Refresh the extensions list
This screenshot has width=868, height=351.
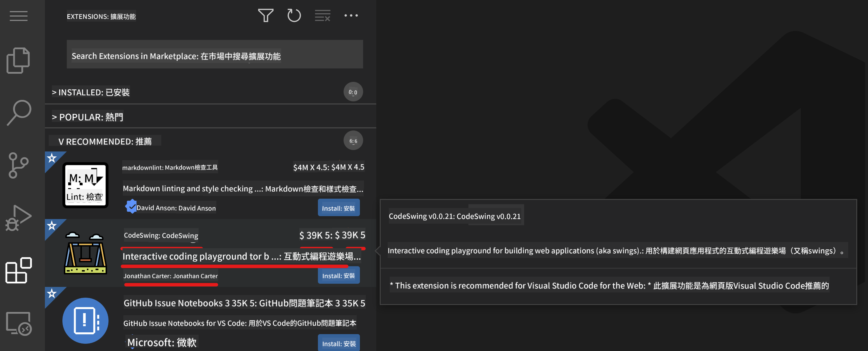pos(294,15)
